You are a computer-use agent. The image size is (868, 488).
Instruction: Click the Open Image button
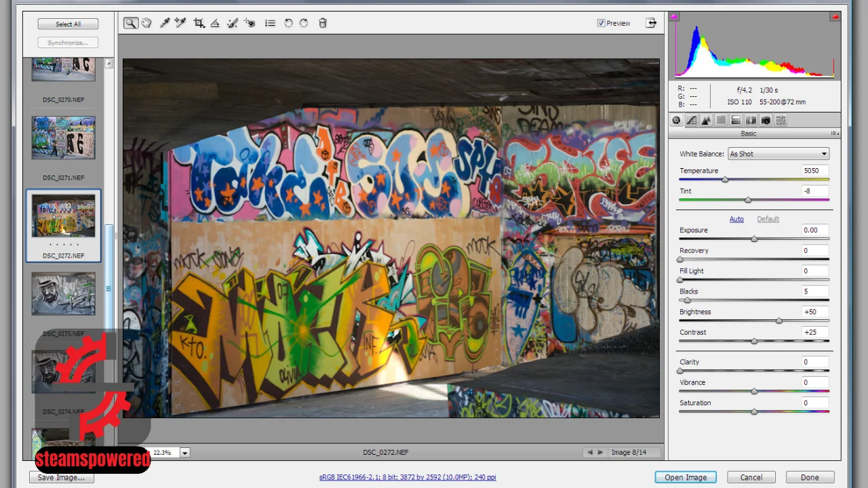[686, 477]
